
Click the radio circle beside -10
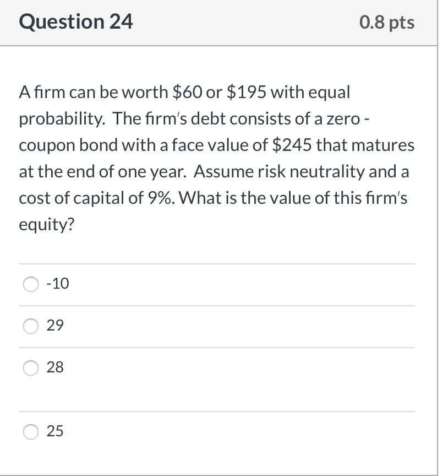pos(30,284)
